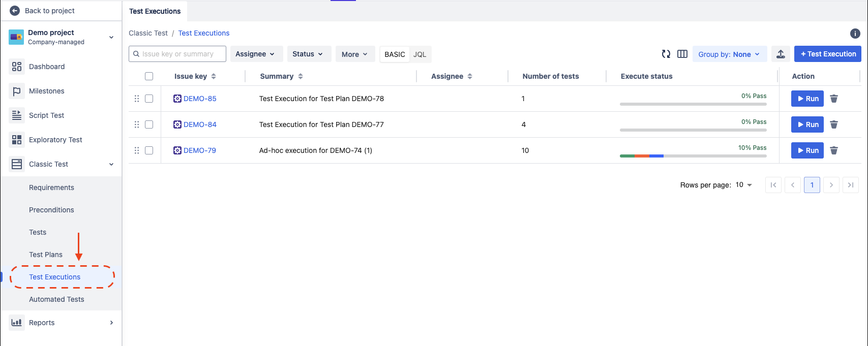Open Test Plans in the sidebar
The width and height of the screenshot is (868, 346).
(x=46, y=255)
